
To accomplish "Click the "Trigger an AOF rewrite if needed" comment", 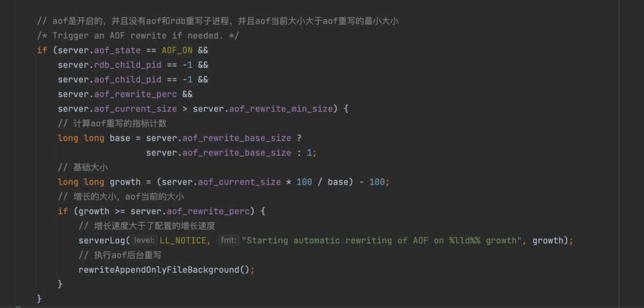I will point(138,36).
